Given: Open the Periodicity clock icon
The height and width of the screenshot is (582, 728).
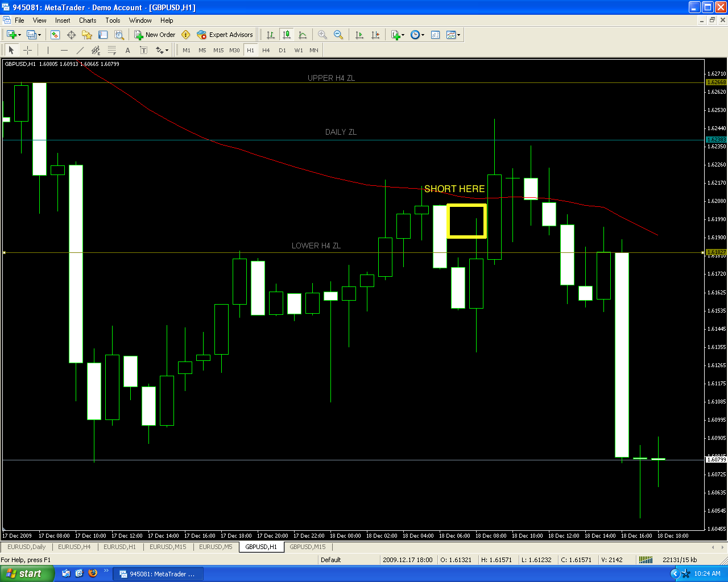Looking at the screenshot, I should click(415, 35).
